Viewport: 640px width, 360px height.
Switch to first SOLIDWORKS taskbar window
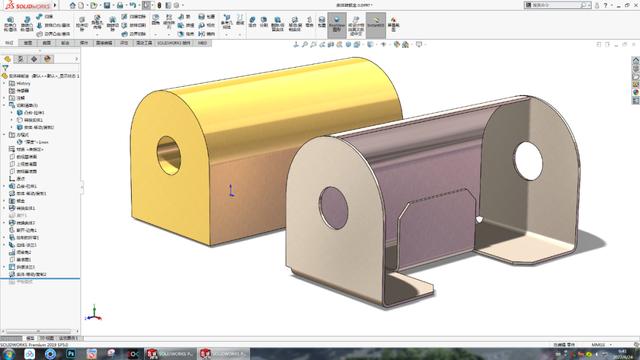(x=170, y=354)
